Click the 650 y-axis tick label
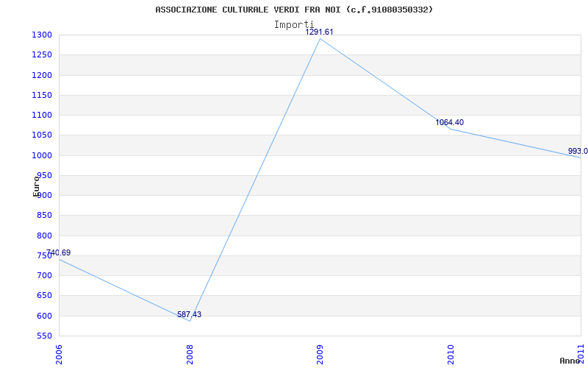The width and height of the screenshot is (588, 368). coord(44,296)
